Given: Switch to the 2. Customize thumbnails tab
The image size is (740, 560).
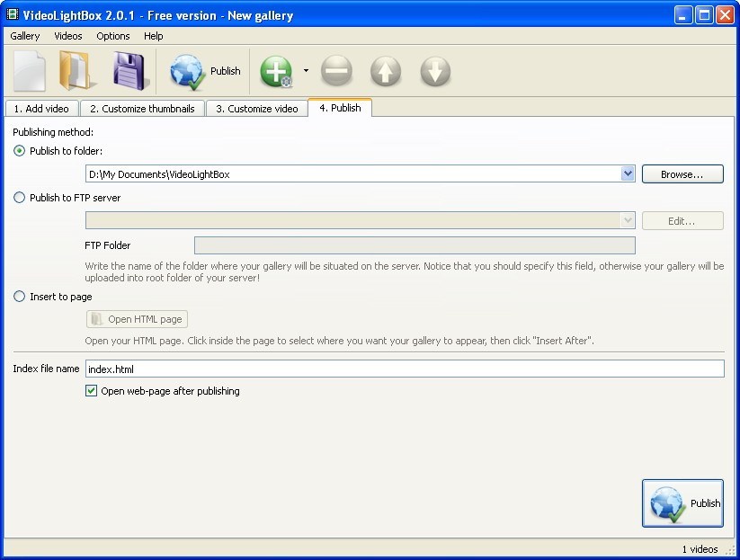Looking at the screenshot, I should pos(142,109).
